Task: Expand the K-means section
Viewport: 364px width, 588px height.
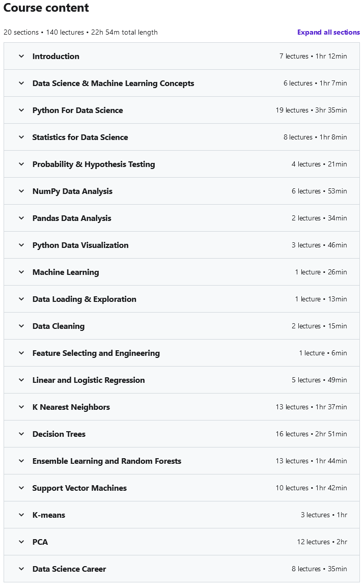Action: pyautogui.click(x=49, y=515)
